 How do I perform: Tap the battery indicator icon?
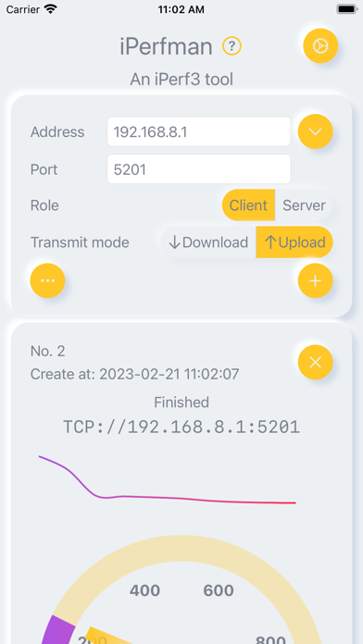point(346,9)
